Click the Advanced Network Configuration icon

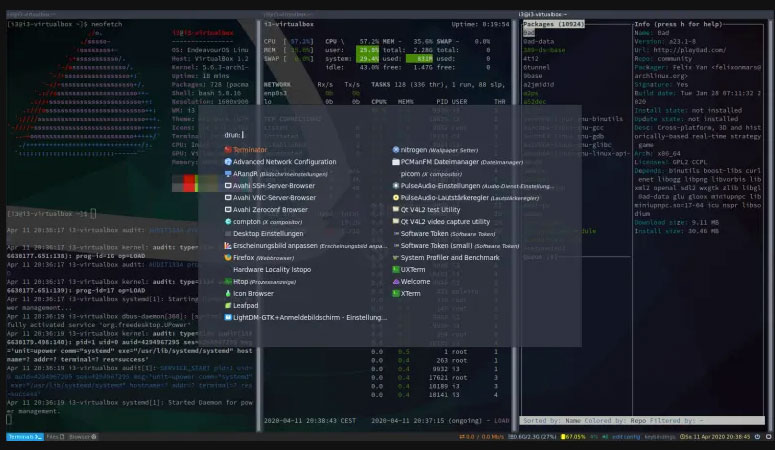click(x=228, y=162)
